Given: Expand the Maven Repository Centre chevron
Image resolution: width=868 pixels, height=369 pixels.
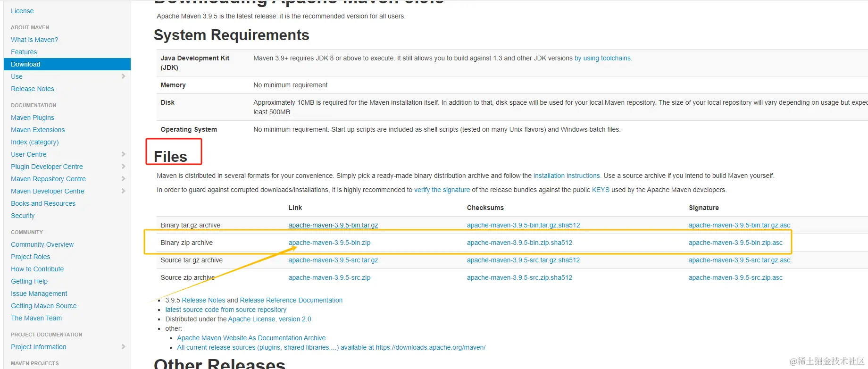Looking at the screenshot, I should [x=123, y=179].
